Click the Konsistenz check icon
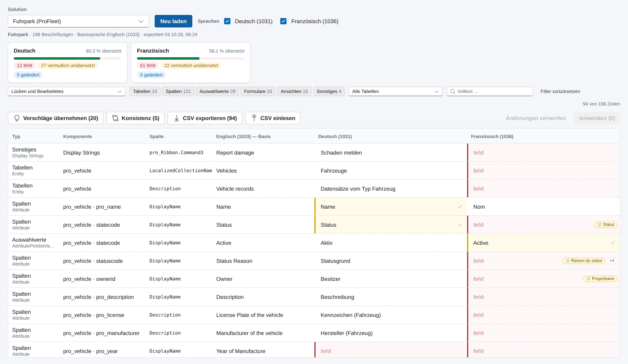The image size is (628, 364). (x=115, y=118)
